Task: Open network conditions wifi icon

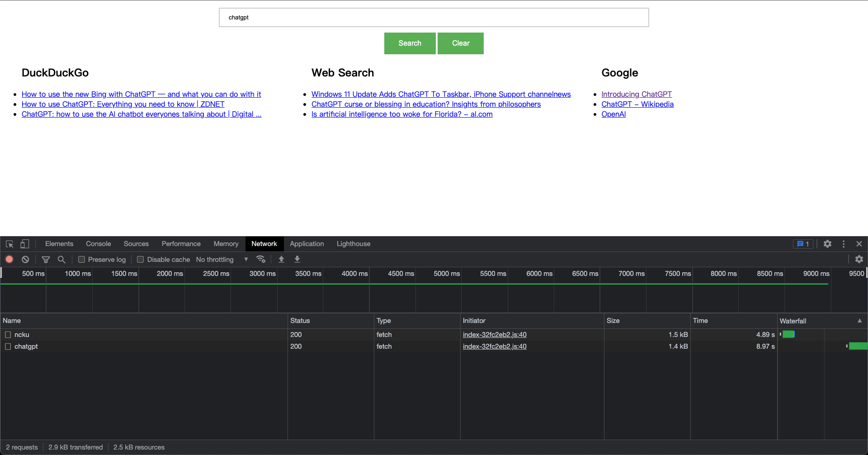Action: [x=261, y=259]
